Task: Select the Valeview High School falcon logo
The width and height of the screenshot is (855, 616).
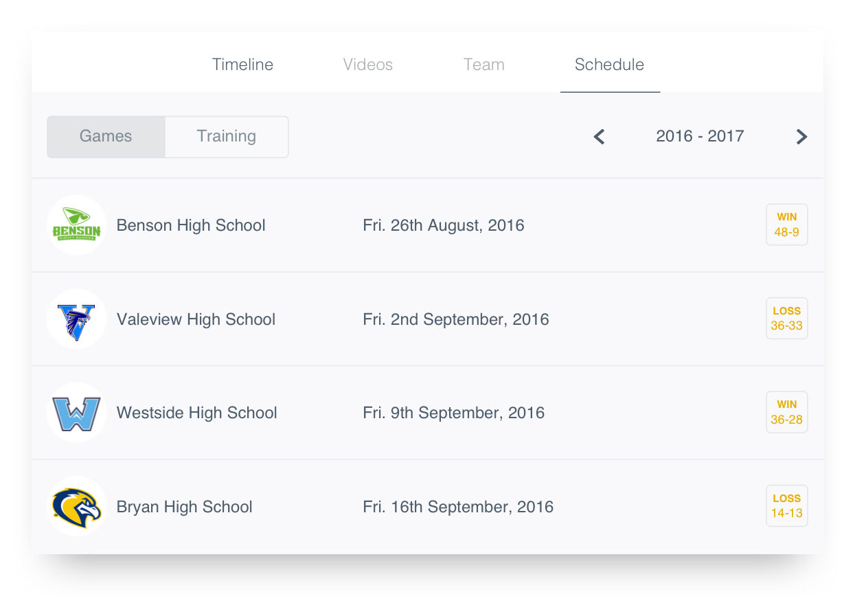Action: coord(76,319)
